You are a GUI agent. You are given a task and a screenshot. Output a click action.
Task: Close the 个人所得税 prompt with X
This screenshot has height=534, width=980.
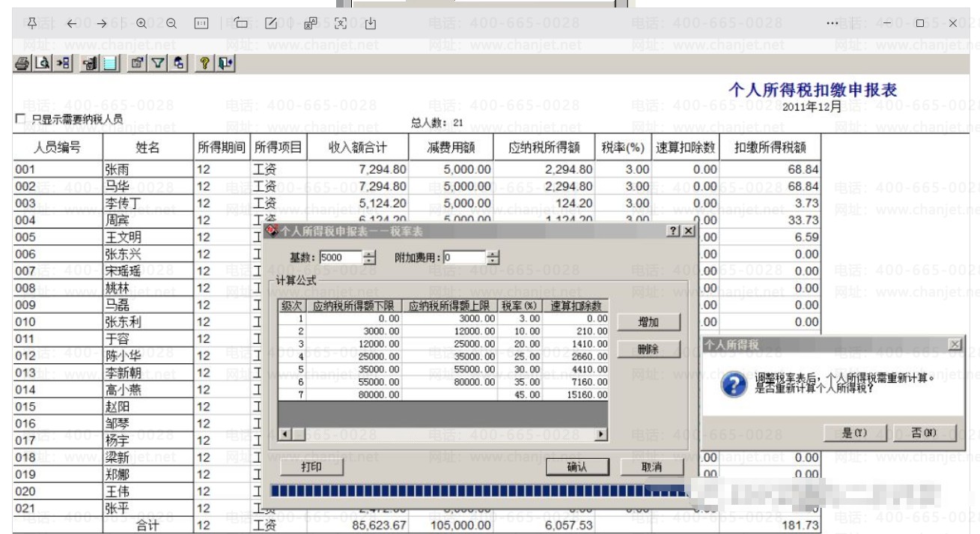coord(955,344)
